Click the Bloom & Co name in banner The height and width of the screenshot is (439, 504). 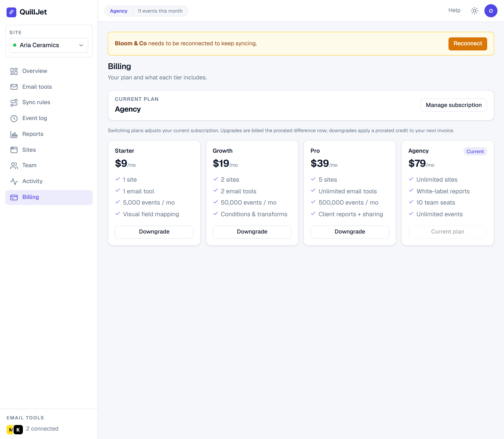[x=131, y=43]
